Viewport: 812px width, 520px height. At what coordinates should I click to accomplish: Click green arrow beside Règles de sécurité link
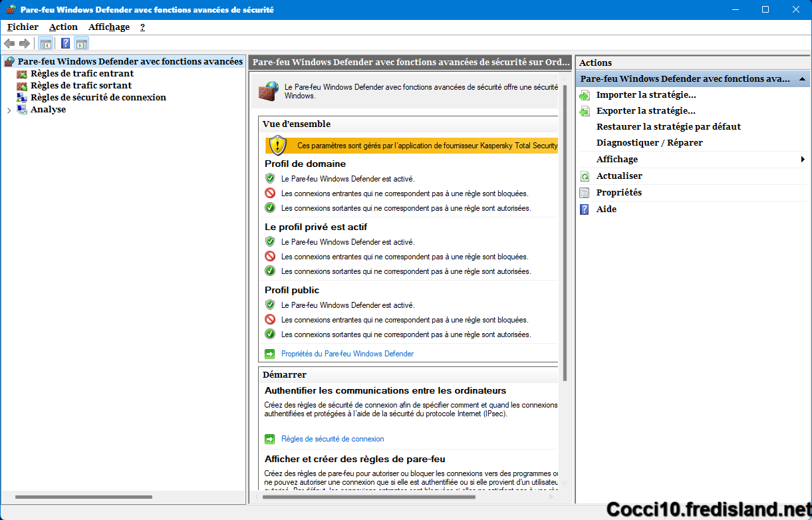270,439
